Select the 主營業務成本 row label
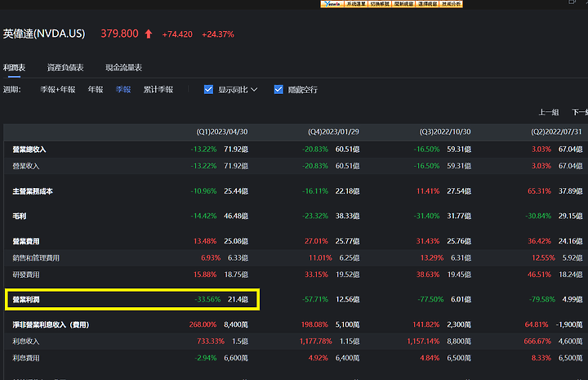This screenshot has width=588, height=380. tap(33, 191)
